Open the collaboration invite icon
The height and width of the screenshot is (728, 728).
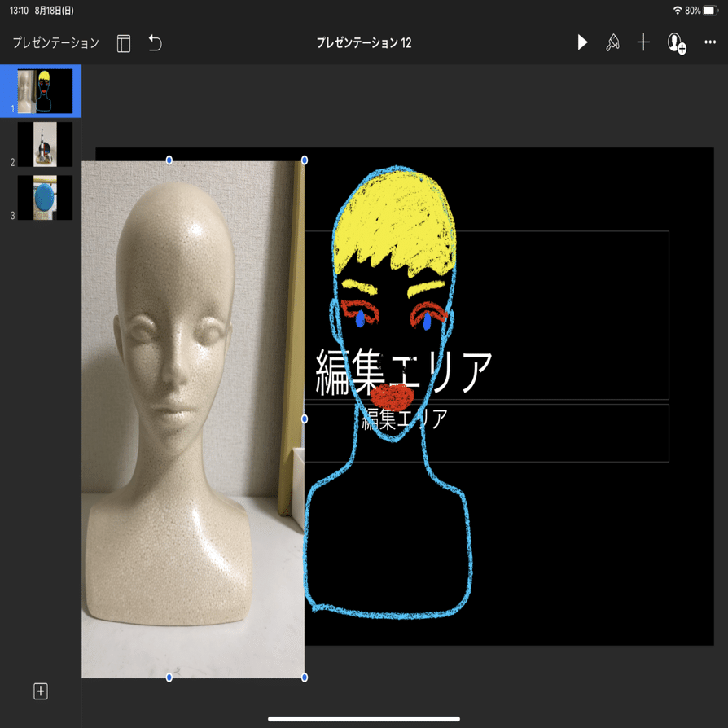tap(676, 43)
